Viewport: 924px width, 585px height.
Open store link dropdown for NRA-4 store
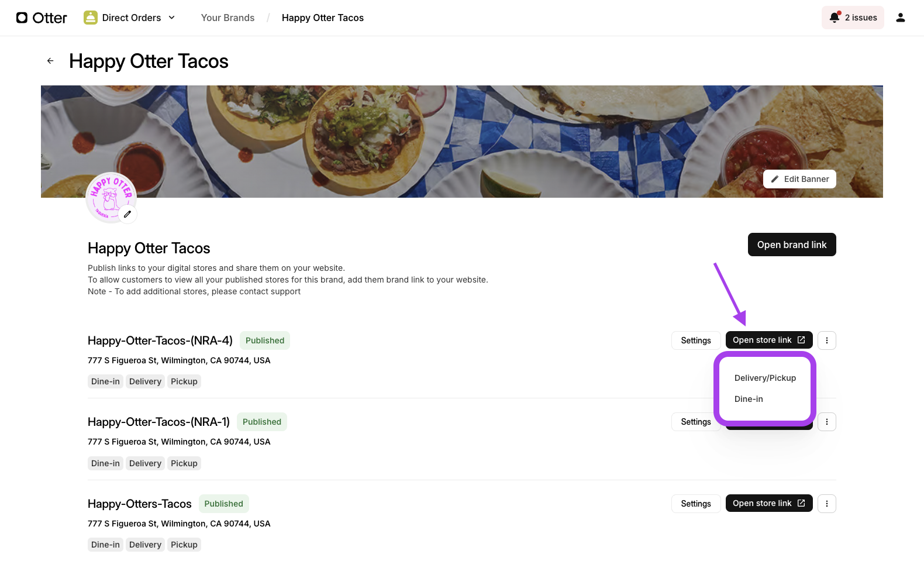coord(768,340)
